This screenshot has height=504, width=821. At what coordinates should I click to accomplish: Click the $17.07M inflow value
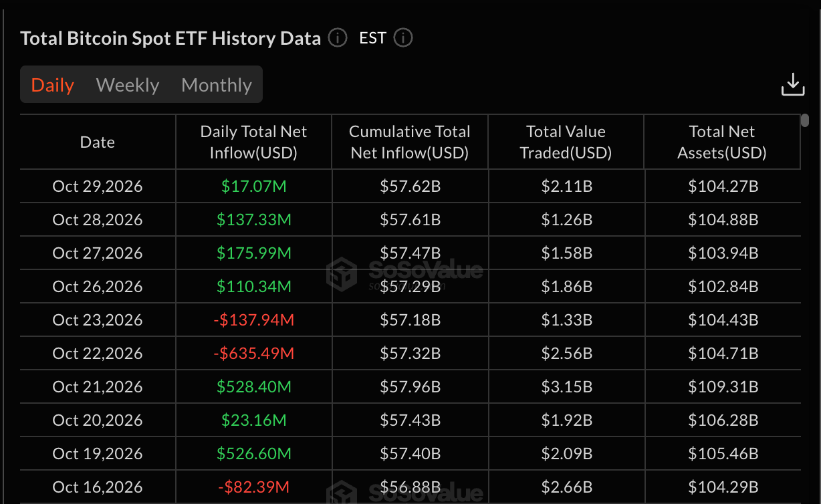(254, 186)
